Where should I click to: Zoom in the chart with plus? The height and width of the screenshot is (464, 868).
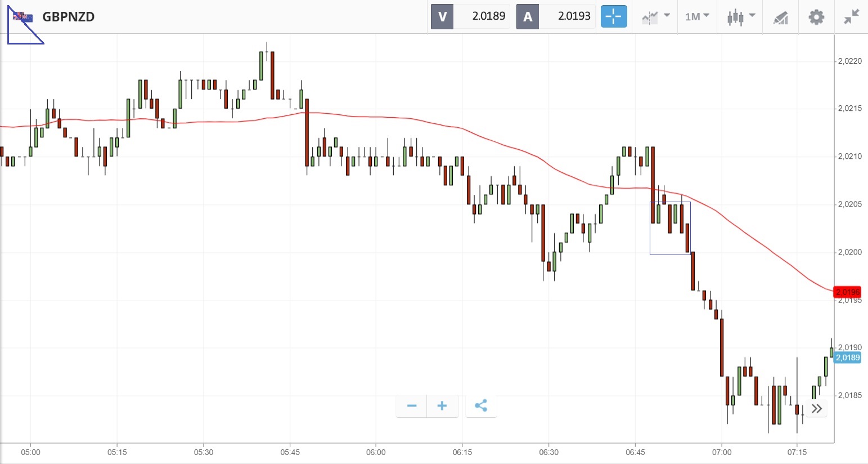[x=442, y=406]
